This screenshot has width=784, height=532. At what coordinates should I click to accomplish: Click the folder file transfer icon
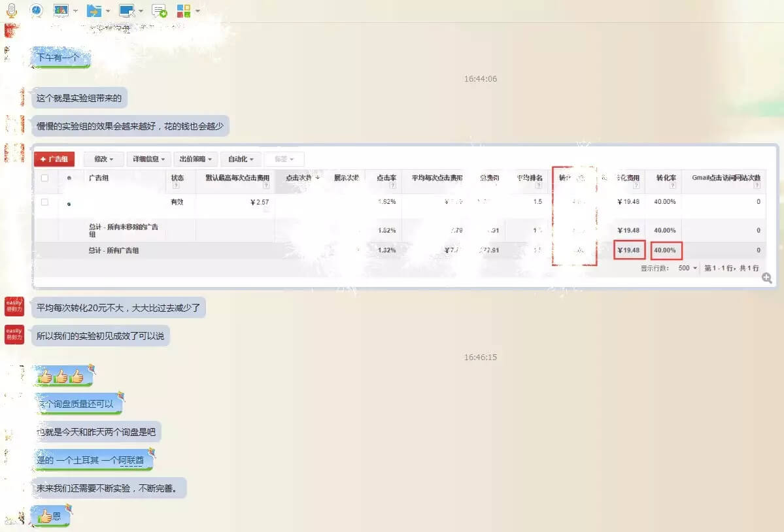(94, 10)
